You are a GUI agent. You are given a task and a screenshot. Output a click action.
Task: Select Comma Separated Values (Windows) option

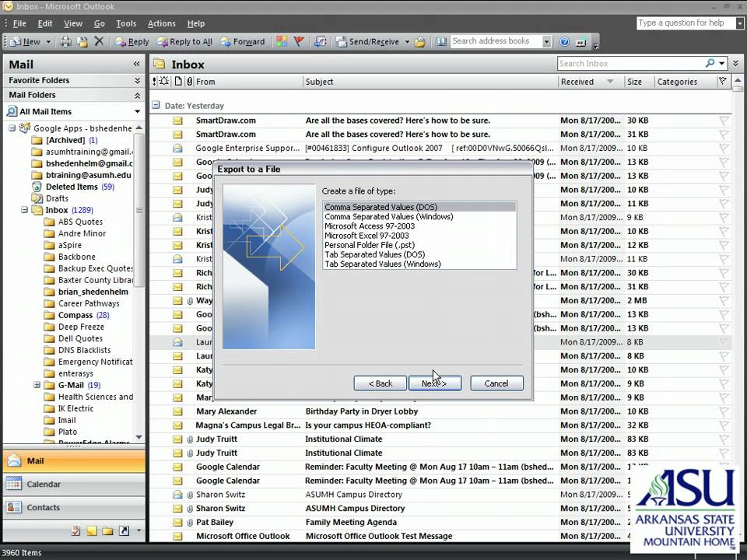419,216
